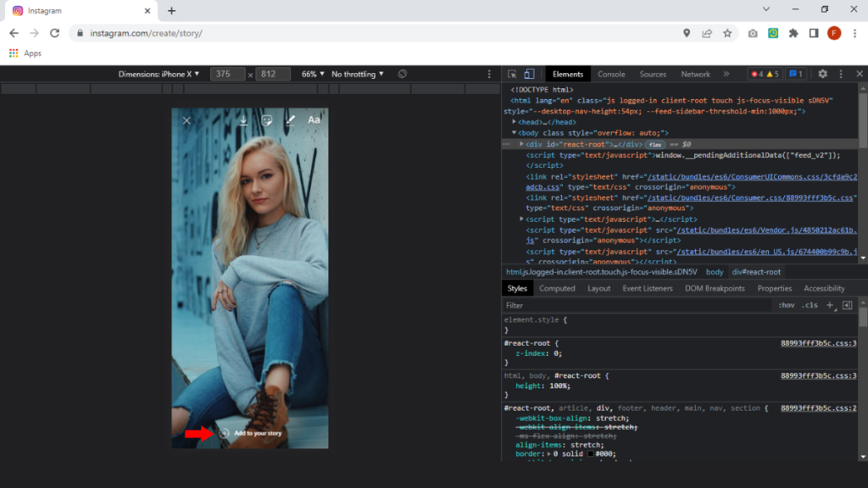
Task: Open the 66% zoom dropdown
Action: [x=313, y=75]
